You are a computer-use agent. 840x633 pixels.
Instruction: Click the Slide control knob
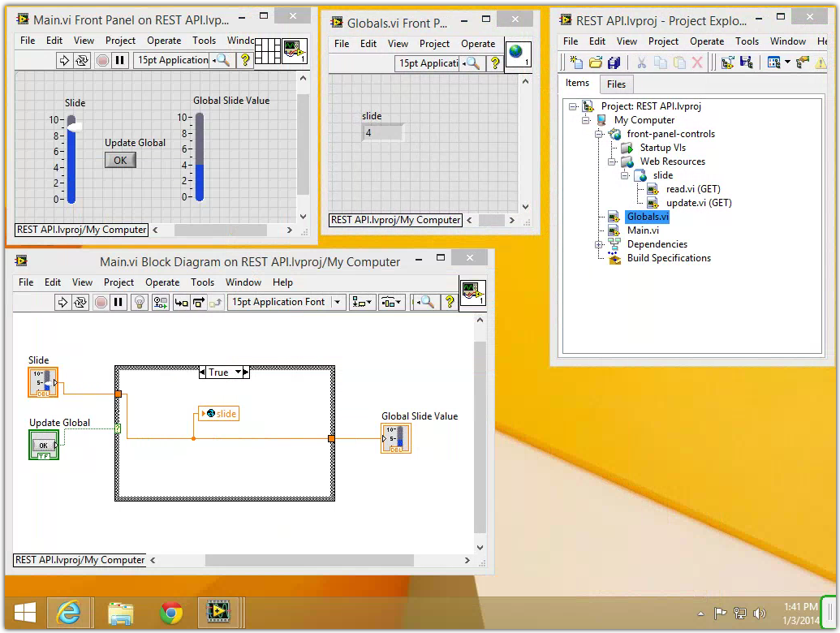coord(74,125)
